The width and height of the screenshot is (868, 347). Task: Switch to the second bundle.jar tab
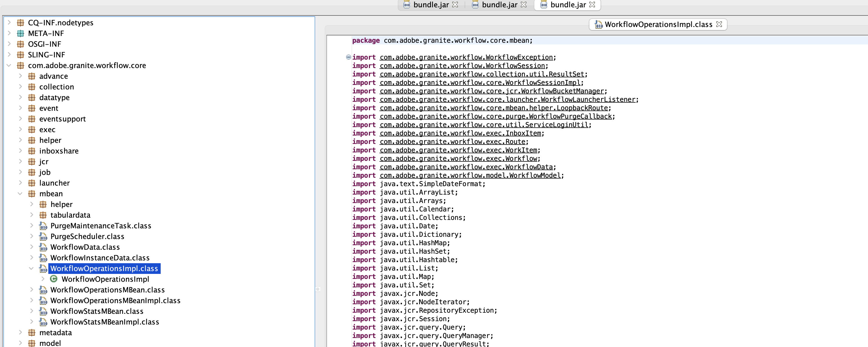[x=499, y=5]
